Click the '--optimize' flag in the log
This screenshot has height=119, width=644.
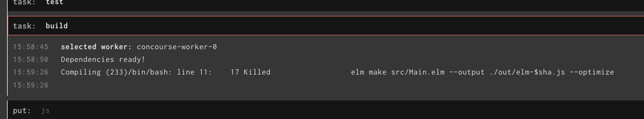[592, 72]
